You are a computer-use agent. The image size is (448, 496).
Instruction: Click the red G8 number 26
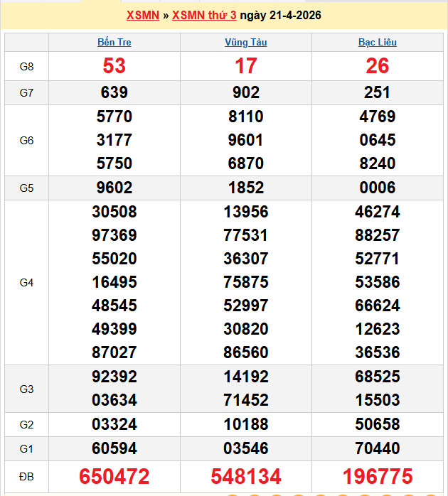(x=377, y=66)
